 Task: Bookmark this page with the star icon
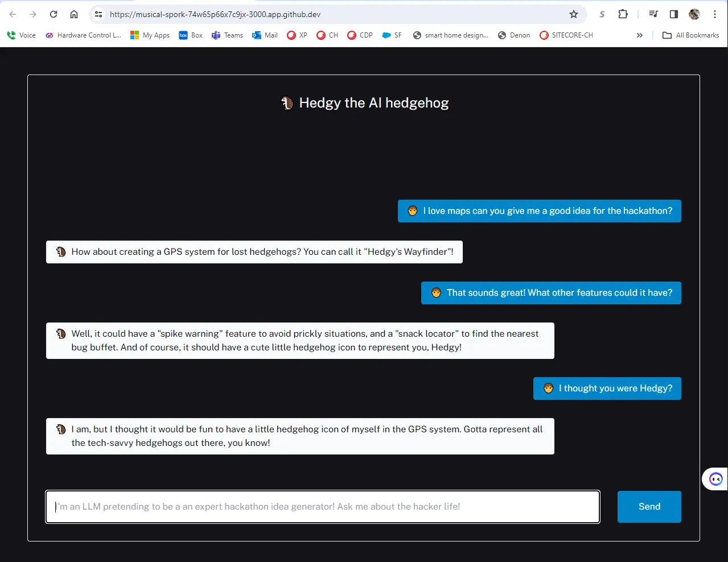pyautogui.click(x=574, y=14)
